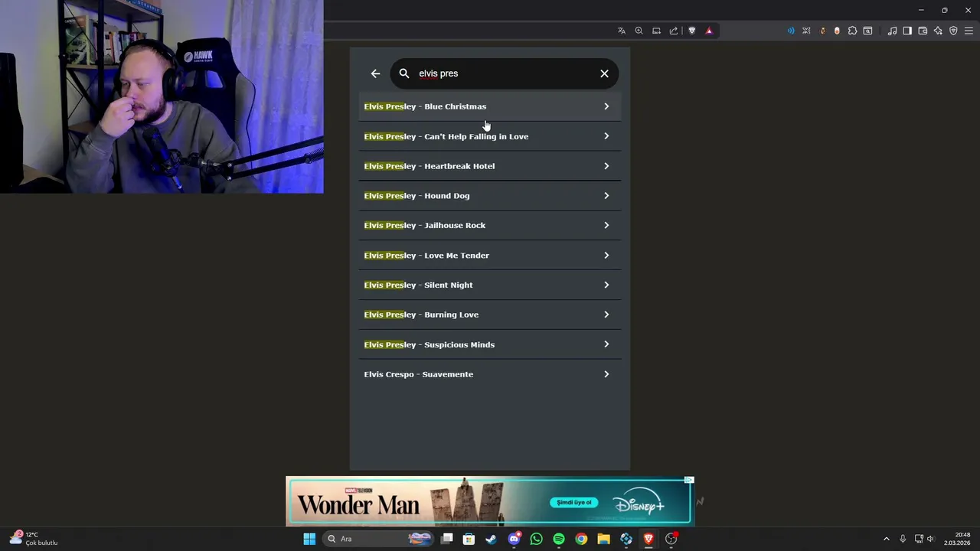The image size is (980, 551).
Task: Open Elvis Presley - Blue Christmas result
Action: pos(490,106)
